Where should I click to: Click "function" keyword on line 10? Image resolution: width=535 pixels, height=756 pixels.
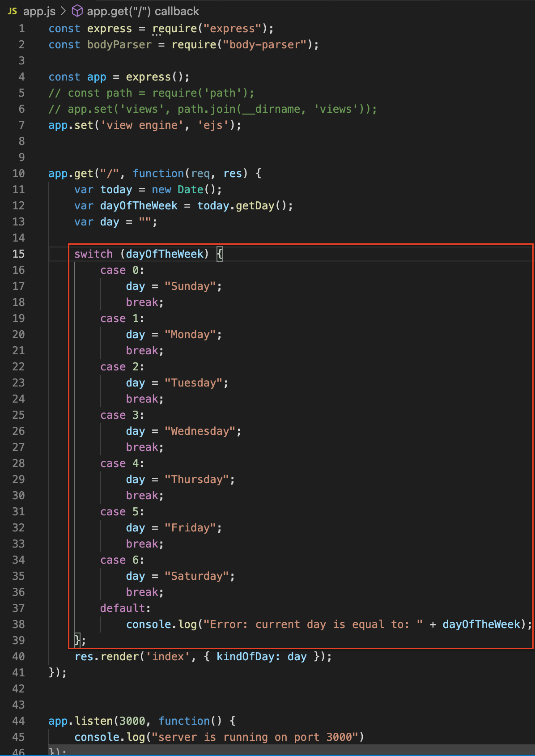tap(158, 174)
